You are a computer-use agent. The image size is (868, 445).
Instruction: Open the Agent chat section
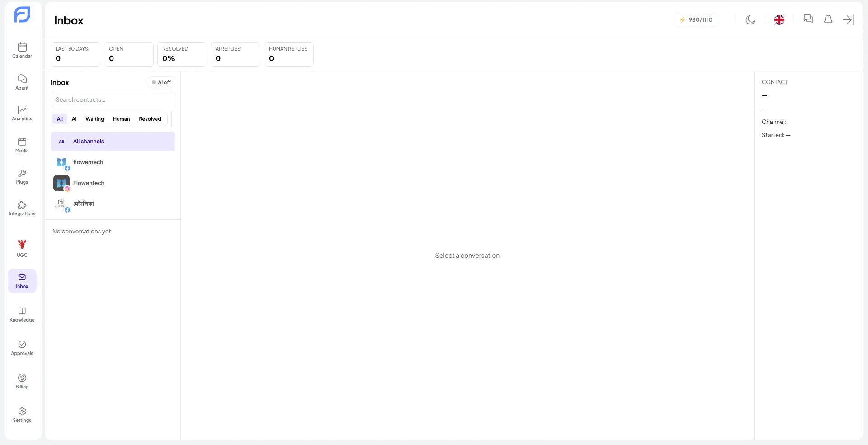(22, 82)
